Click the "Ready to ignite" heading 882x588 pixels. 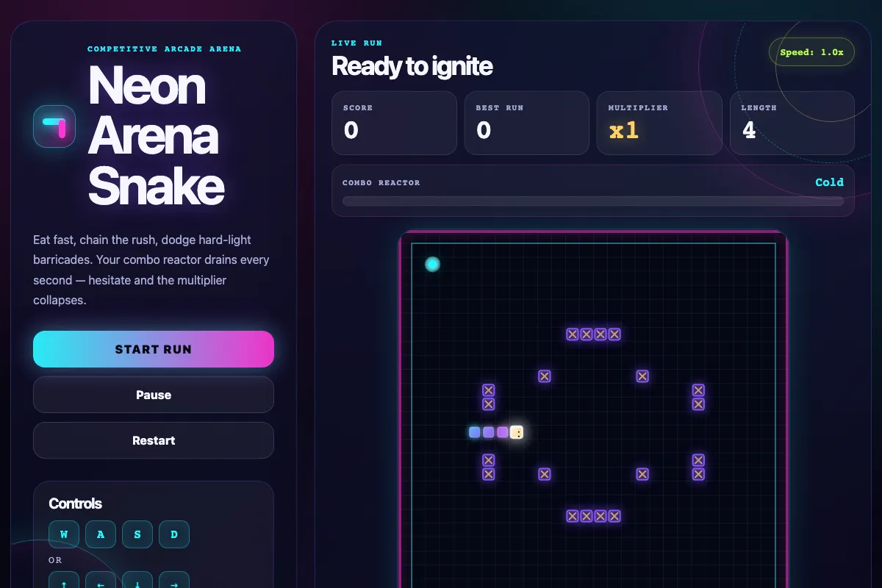(x=412, y=66)
